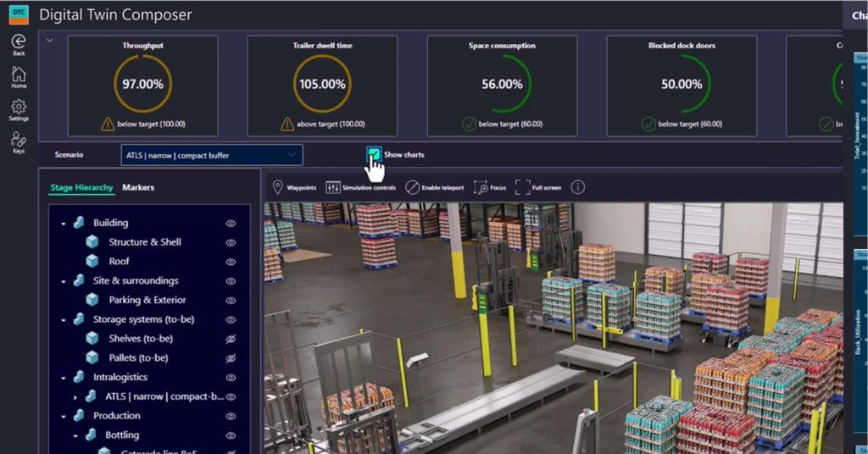Open the Scenario dropdown
The image size is (868, 454).
click(x=212, y=155)
